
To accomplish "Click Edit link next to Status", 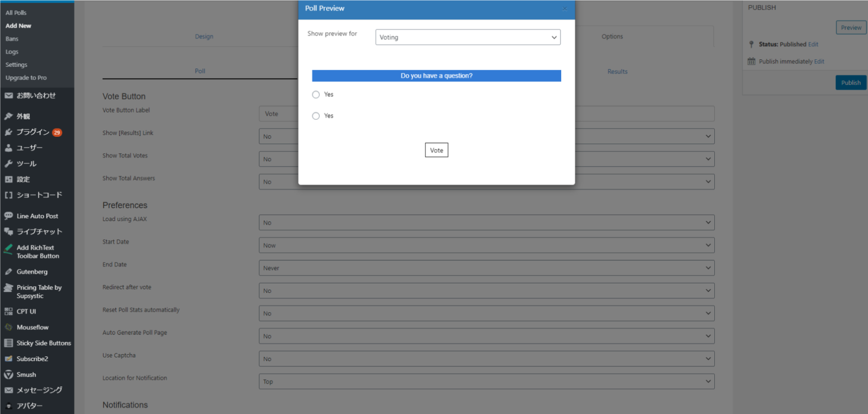I will [x=813, y=44].
